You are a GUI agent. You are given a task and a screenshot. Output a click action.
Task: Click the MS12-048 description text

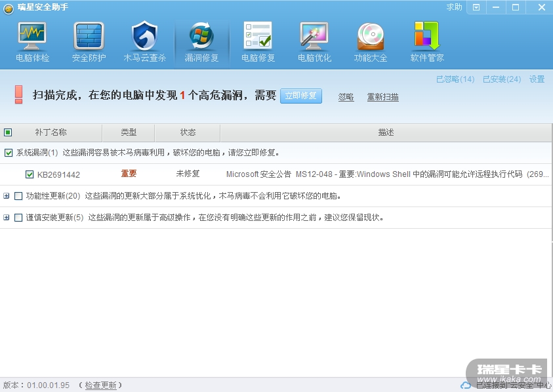[x=387, y=174]
